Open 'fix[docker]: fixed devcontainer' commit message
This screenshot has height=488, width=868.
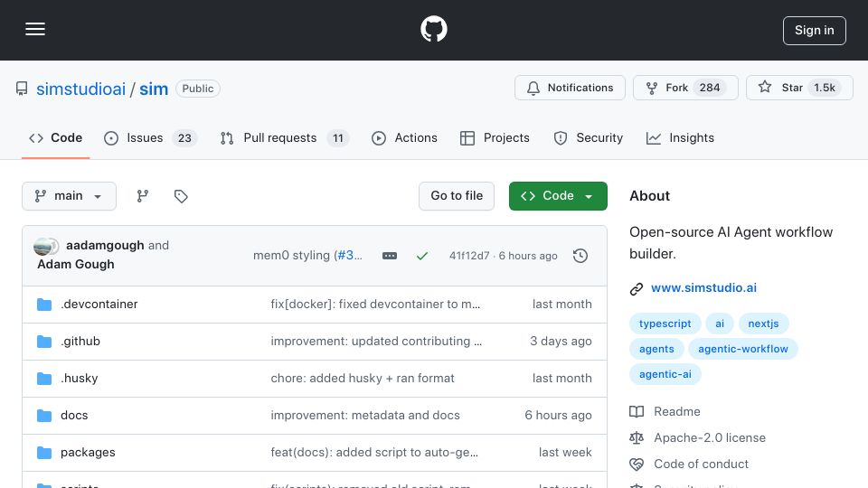point(375,305)
